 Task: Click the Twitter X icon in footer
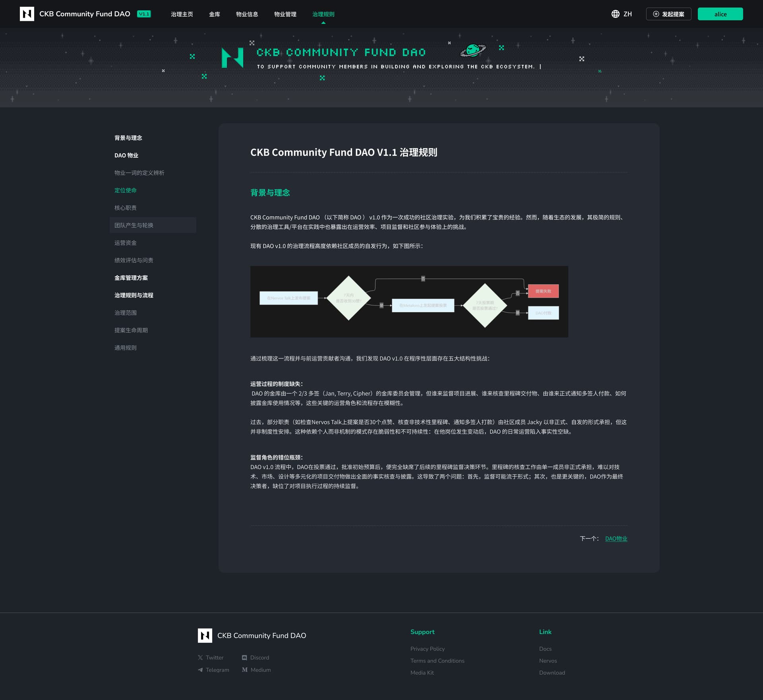pos(200,657)
